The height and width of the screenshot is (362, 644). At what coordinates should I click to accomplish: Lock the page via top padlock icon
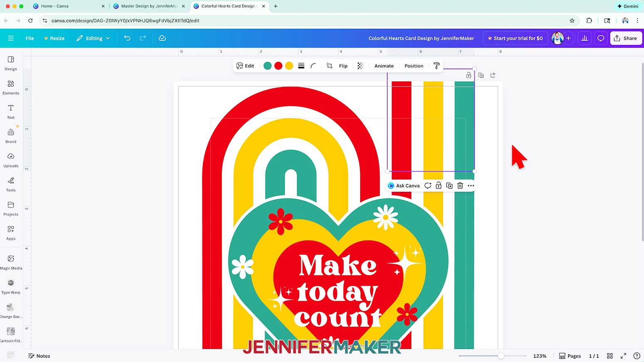point(469,75)
